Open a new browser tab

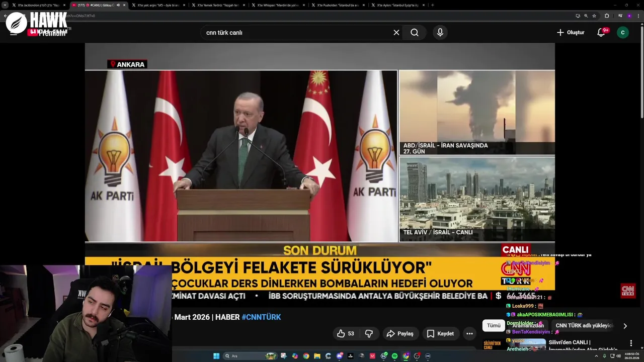pos(433,5)
